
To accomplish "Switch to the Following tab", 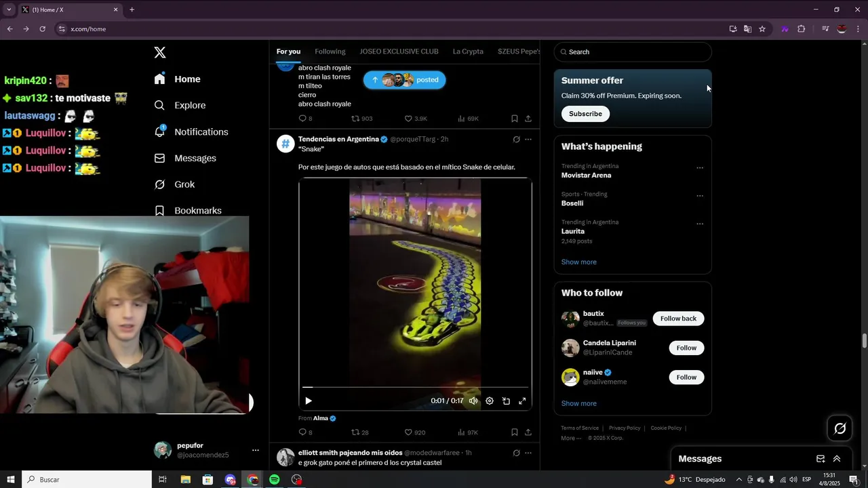I will (x=330, y=52).
